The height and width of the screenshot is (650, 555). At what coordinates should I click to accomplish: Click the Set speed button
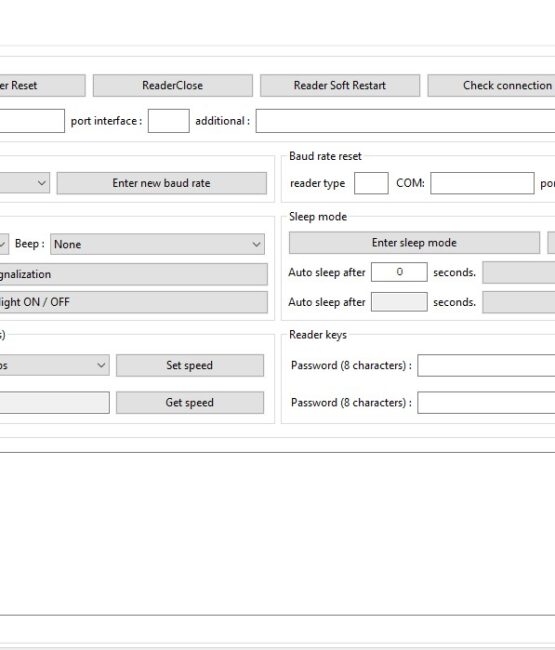pyautogui.click(x=190, y=365)
